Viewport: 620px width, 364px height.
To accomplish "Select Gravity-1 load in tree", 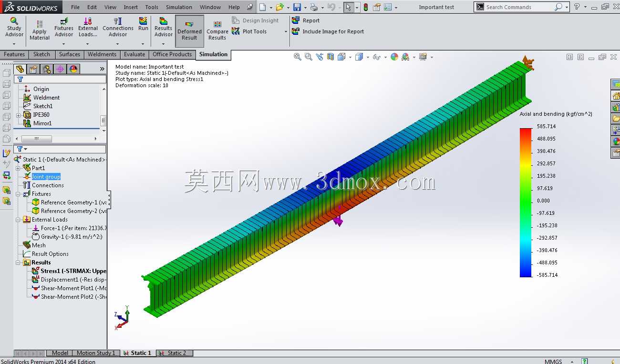I will (x=67, y=237).
